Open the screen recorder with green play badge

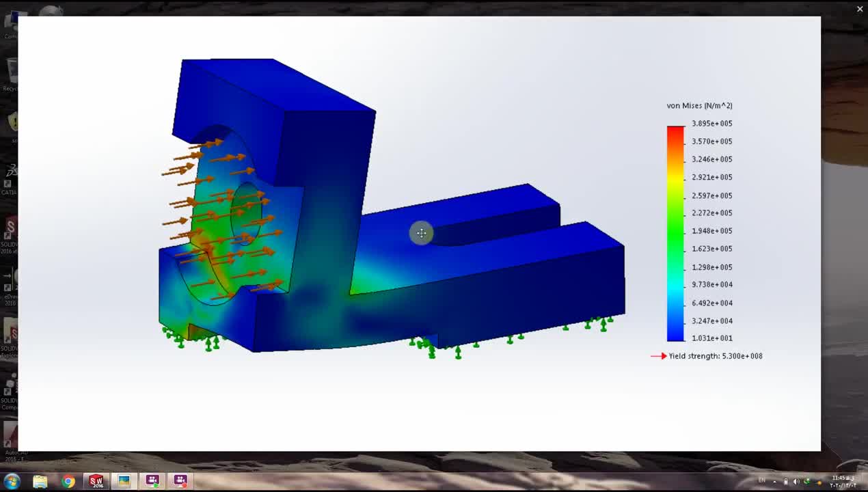point(152,481)
